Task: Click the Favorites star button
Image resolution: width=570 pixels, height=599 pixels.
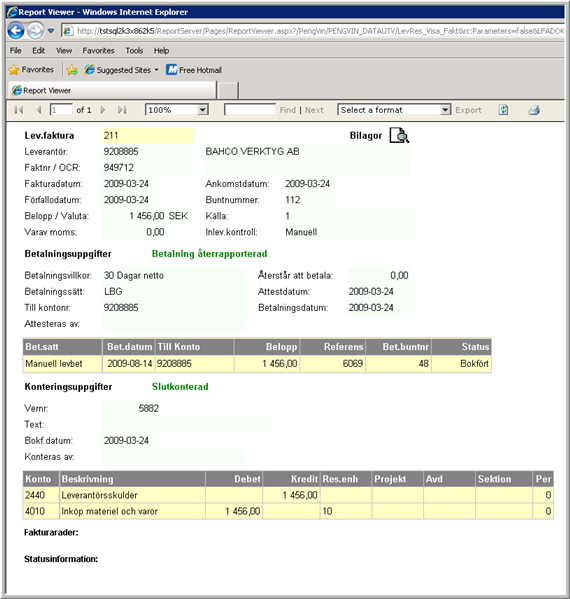Action: pyautogui.click(x=31, y=70)
